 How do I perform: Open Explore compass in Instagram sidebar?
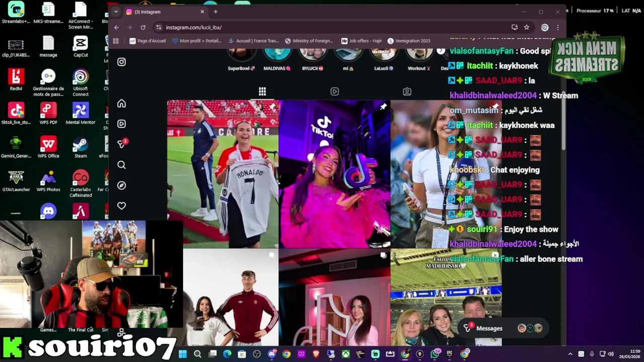point(121,186)
